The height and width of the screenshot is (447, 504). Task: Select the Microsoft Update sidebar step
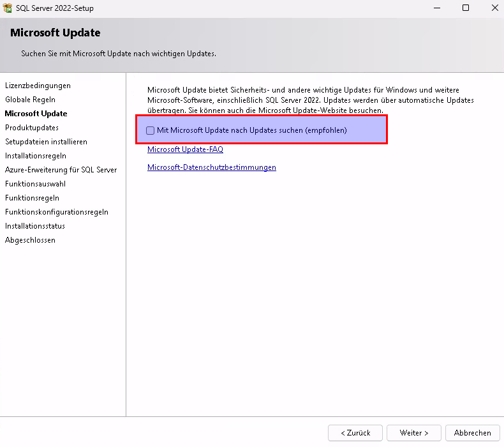click(x=36, y=114)
